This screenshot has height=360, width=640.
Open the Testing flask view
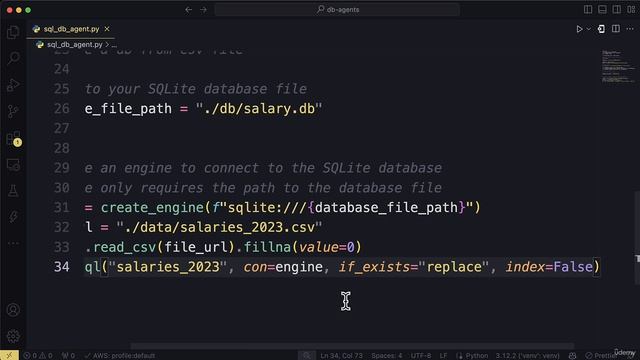(x=13, y=191)
